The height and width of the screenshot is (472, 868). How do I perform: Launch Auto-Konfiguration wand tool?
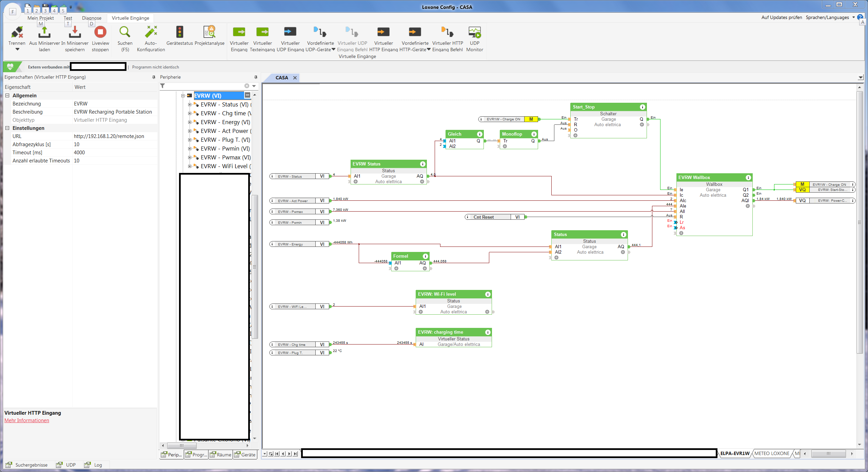point(151,32)
